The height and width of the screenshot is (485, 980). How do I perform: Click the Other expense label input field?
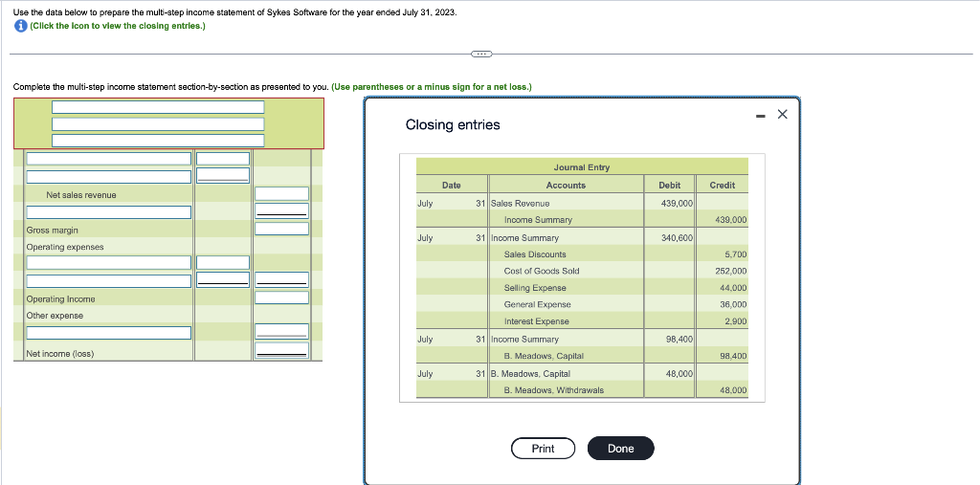[109, 333]
